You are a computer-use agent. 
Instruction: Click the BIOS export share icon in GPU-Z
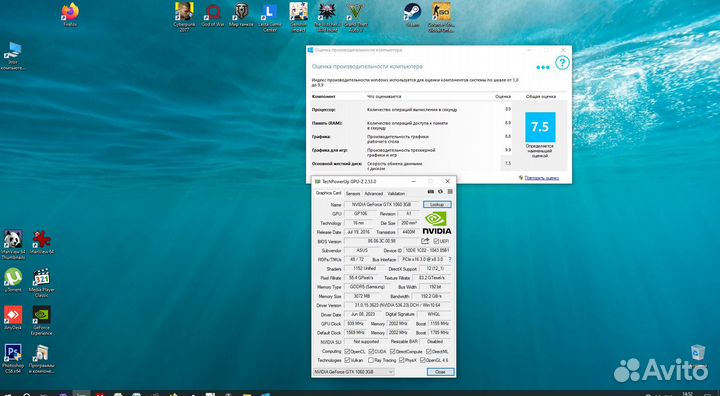click(x=425, y=241)
